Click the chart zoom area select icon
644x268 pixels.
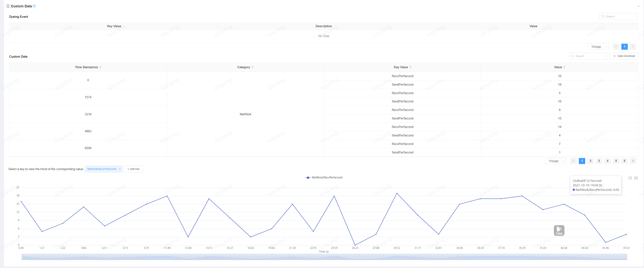[630, 178]
